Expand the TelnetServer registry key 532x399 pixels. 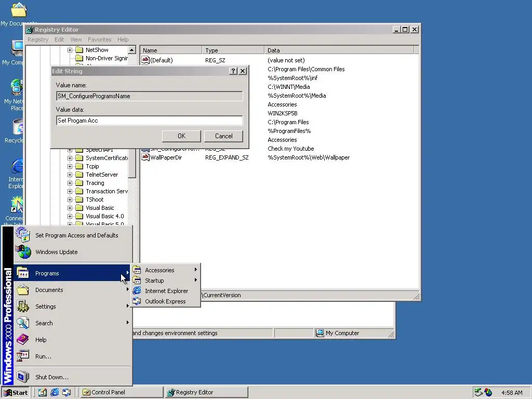70,175
